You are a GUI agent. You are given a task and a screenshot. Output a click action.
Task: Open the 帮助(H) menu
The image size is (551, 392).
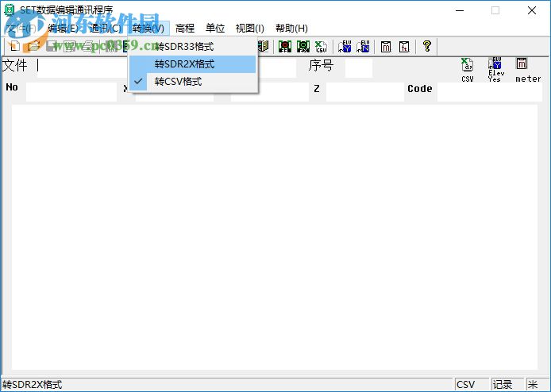pos(291,28)
